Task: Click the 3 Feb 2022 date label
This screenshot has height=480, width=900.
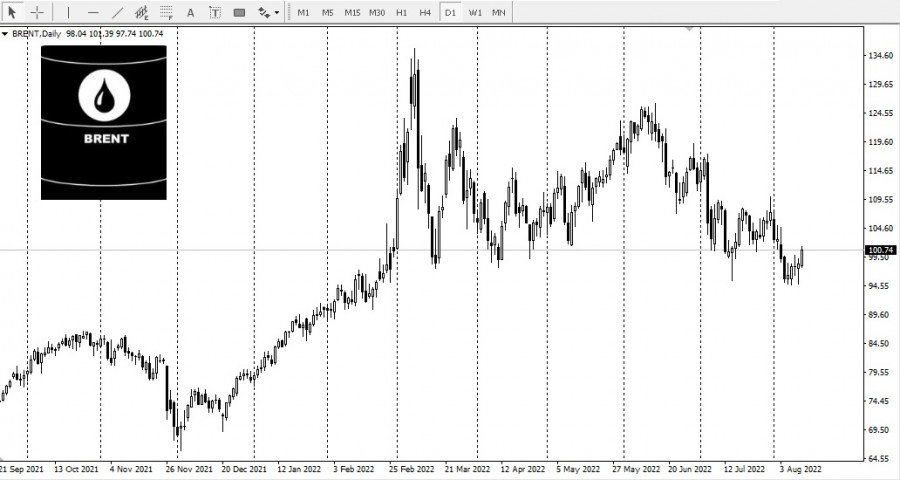Action: tap(353, 469)
